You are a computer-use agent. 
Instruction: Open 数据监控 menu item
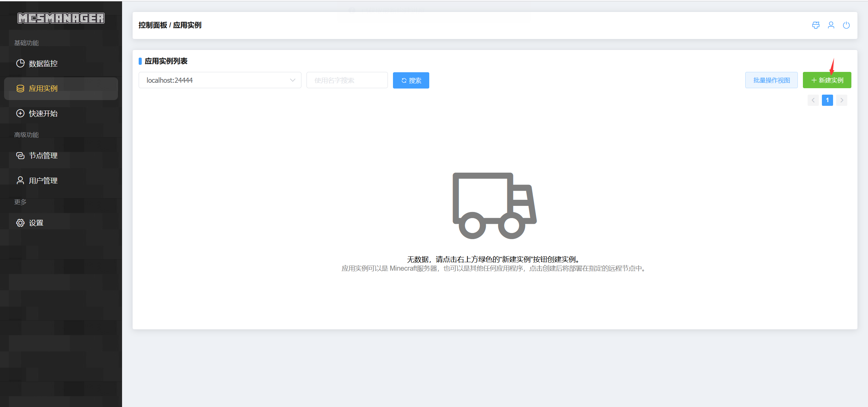click(43, 63)
